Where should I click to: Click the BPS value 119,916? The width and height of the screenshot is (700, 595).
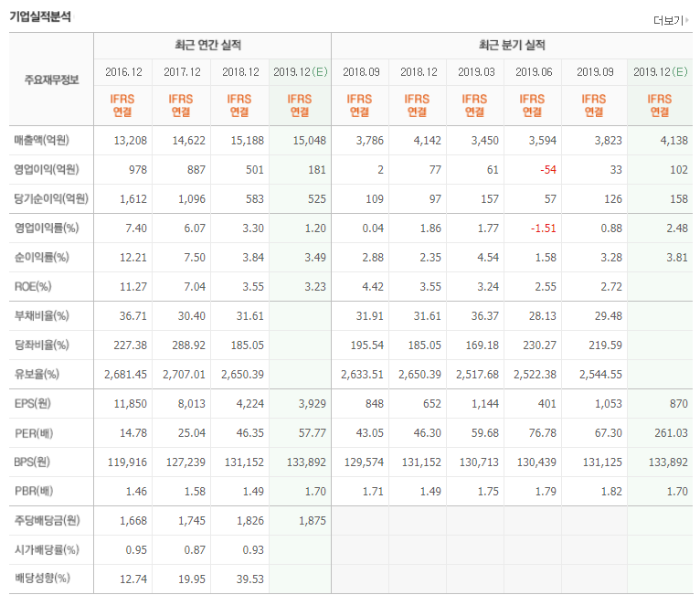tap(127, 462)
